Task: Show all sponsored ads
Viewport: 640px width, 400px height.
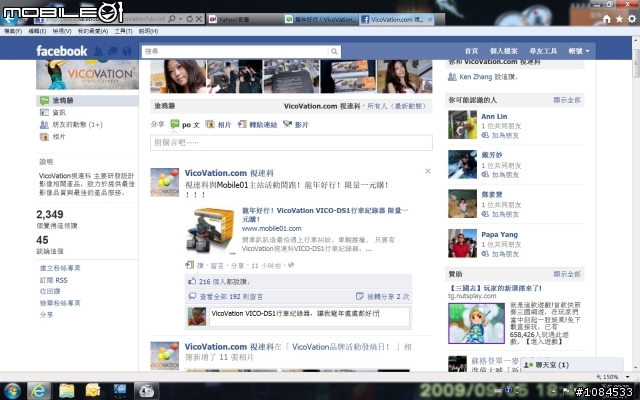Action: (567, 274)
